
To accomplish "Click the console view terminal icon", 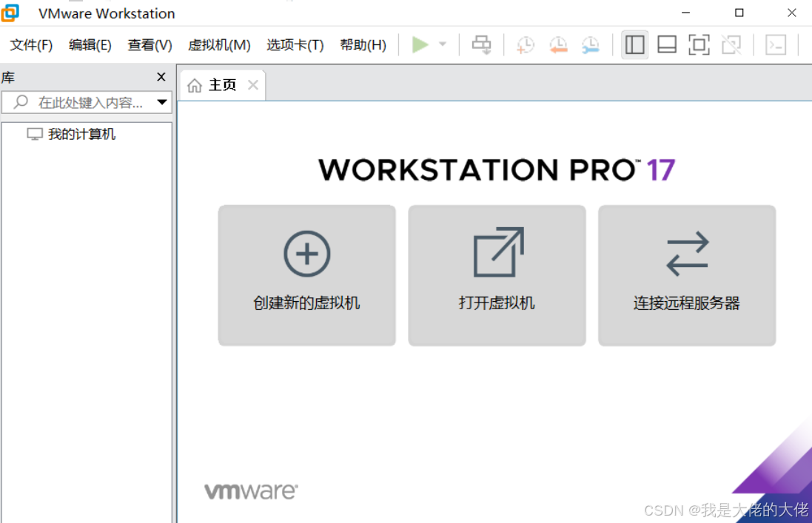I will (x=776, y=44).
